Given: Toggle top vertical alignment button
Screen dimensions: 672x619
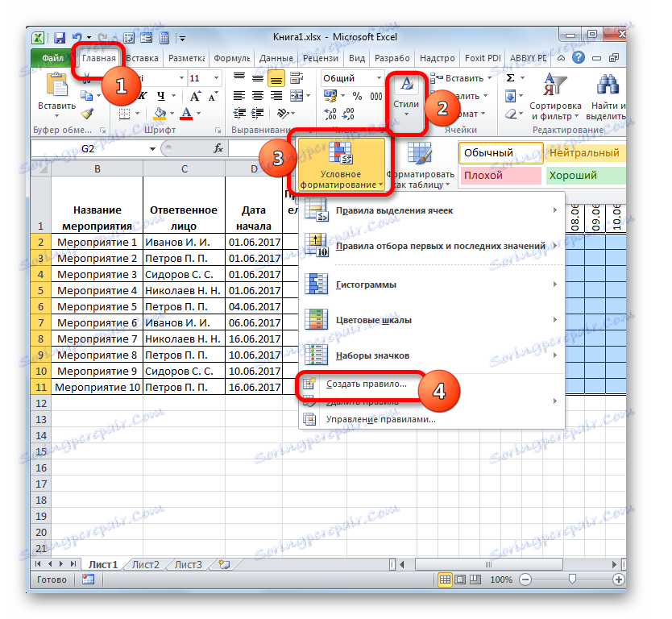Looking at the screenshot, I should 239,78.
